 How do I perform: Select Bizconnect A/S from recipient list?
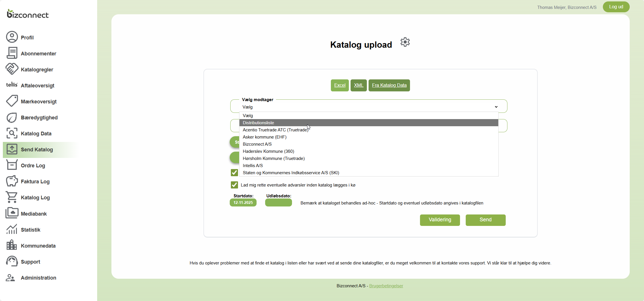[369, 144]
